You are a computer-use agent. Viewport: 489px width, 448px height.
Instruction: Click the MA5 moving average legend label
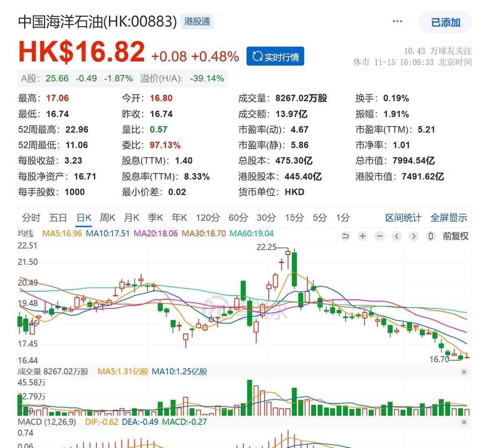(62, 234)
